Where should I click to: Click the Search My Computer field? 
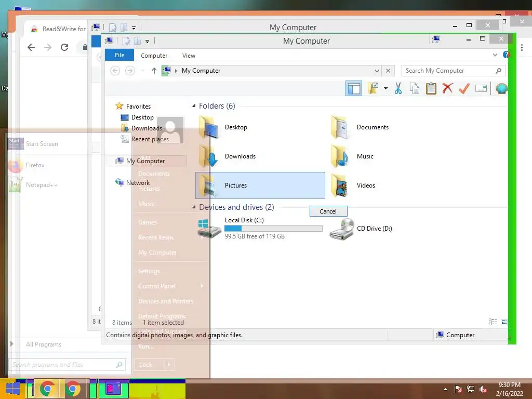(453, 71)
